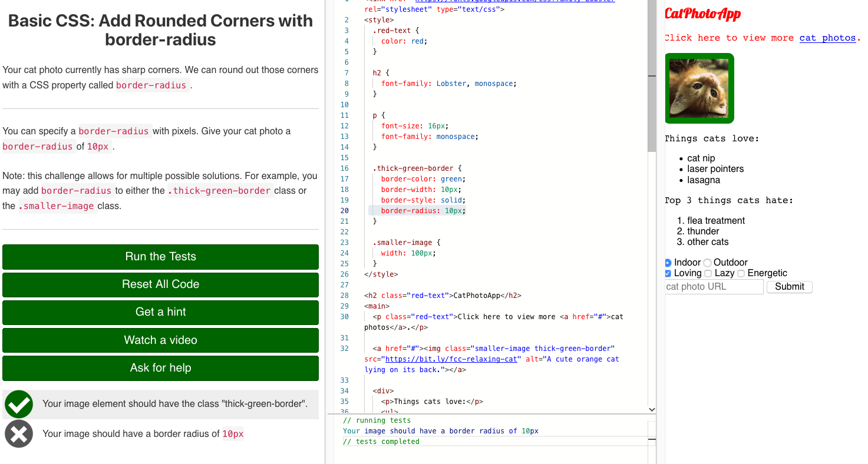Image resolution: width=868 pixels, height=464 pixels.
Task: Click the Submit button in the form
Action: pos(789,287)
